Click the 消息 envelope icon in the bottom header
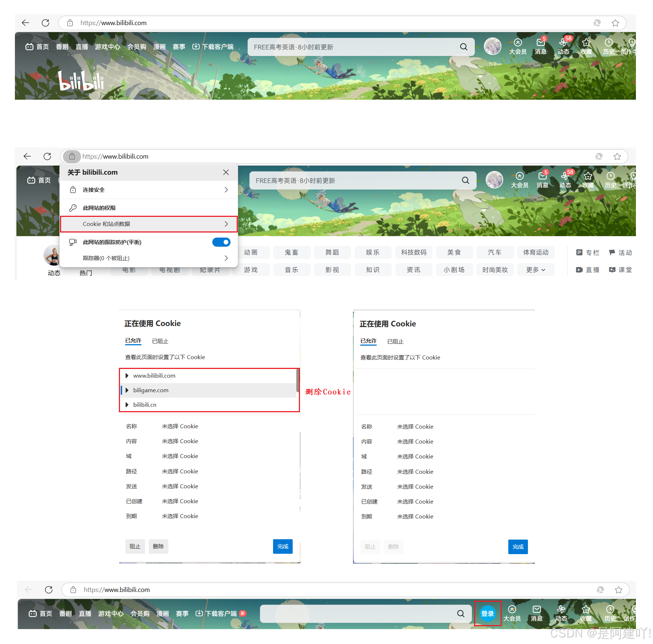Screen dimensions: 653x644 coord(537,609)
